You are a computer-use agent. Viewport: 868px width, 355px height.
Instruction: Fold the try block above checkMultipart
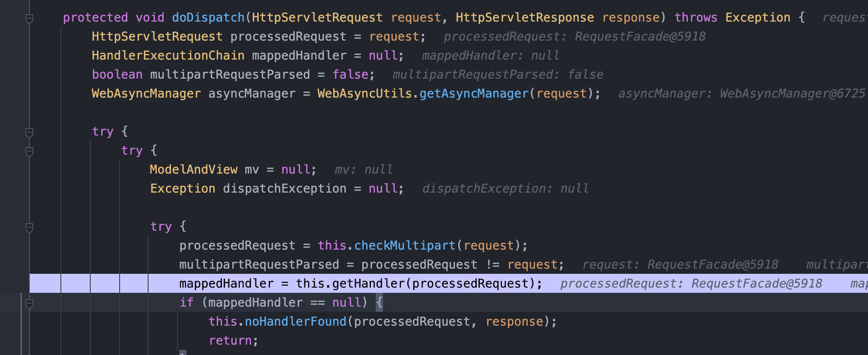pos(29,228)
